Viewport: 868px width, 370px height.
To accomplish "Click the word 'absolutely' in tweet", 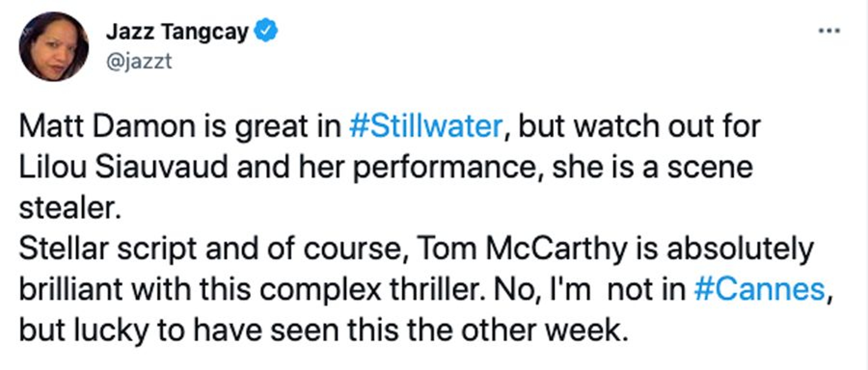I will (740, 249).
